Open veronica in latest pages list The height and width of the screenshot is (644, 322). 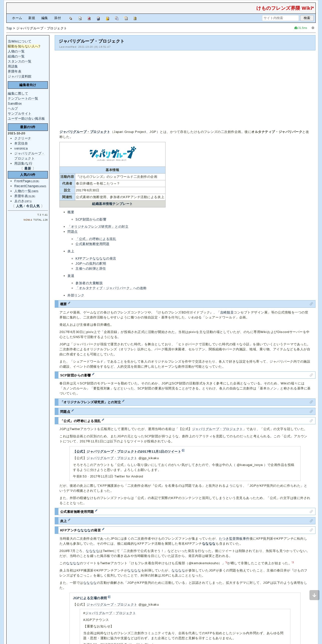[21, 148]
